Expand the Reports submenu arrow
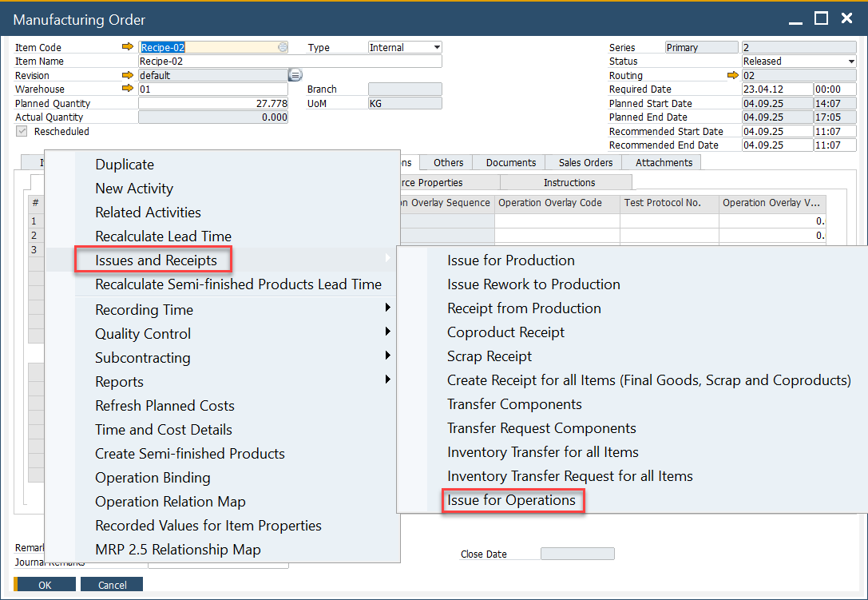The width and height of the screenshot is (868, 600). click(388, 379)
